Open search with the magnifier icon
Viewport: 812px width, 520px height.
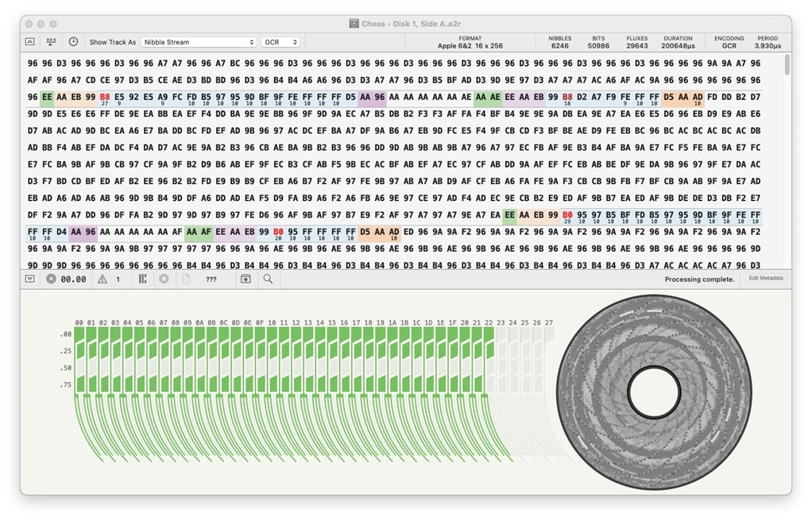(268, 279)
